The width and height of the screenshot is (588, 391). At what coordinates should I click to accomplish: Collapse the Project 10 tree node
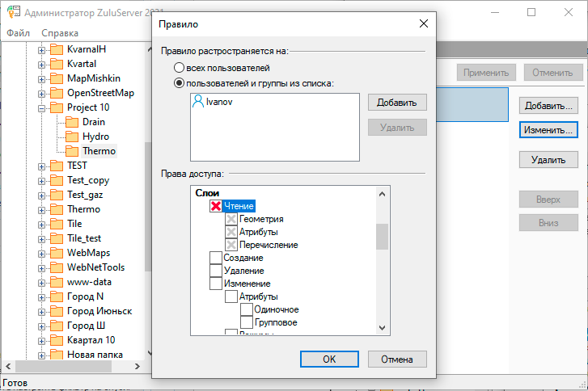[42, 107]
